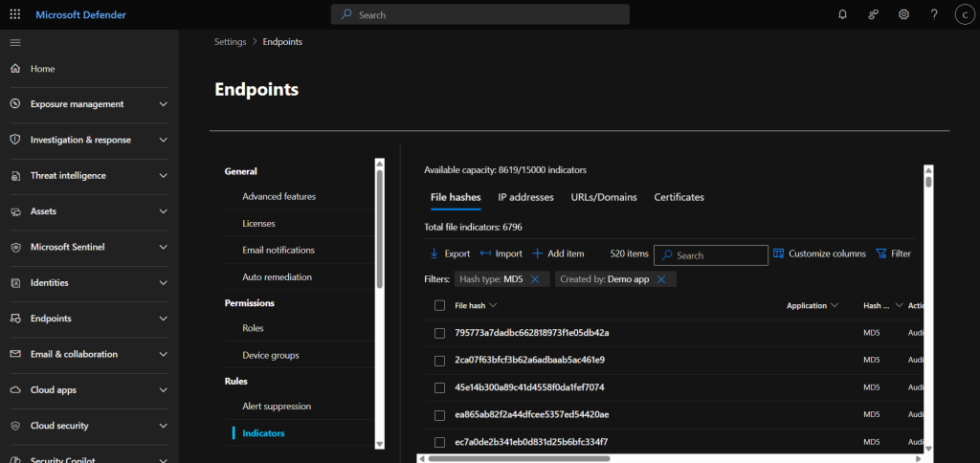Expand Threat intelligence chevron
The width and height of the screenshot is (980, 463).
tap(163, 176)
